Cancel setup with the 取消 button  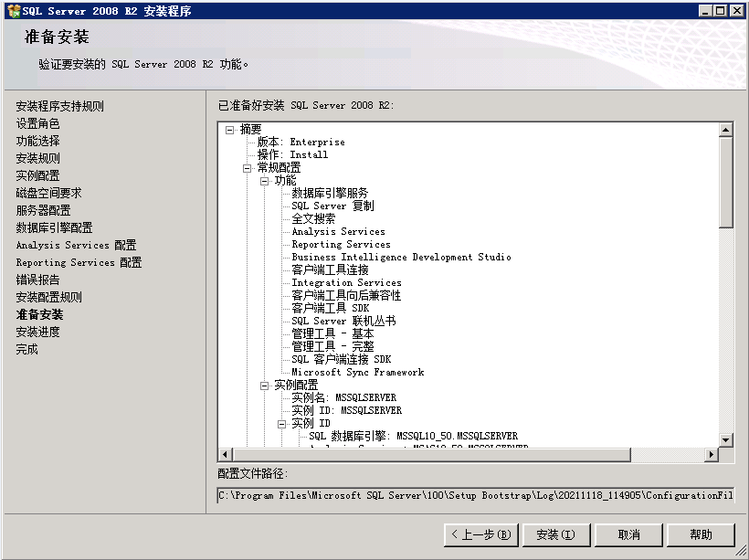tap(628, 534)
